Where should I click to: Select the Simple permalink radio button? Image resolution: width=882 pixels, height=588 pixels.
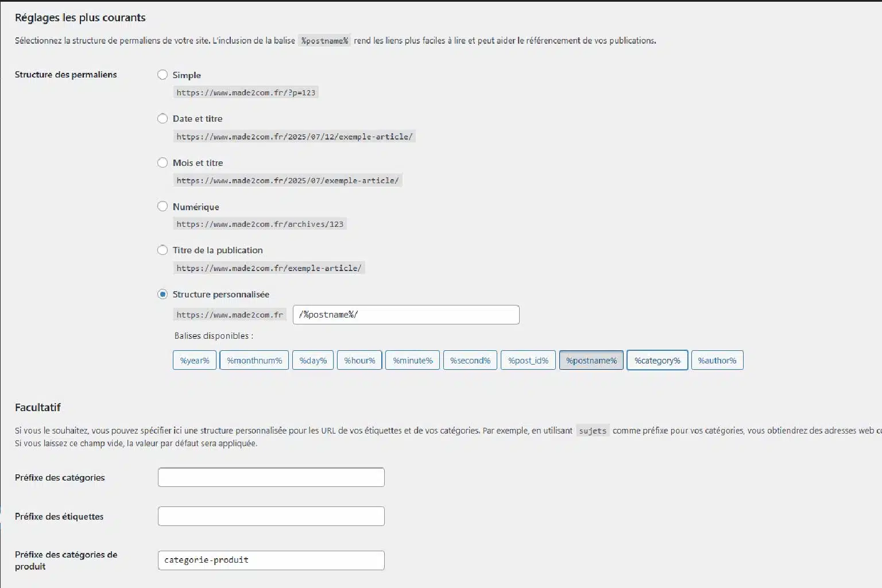pyautogui.click(x=163, y=75)
